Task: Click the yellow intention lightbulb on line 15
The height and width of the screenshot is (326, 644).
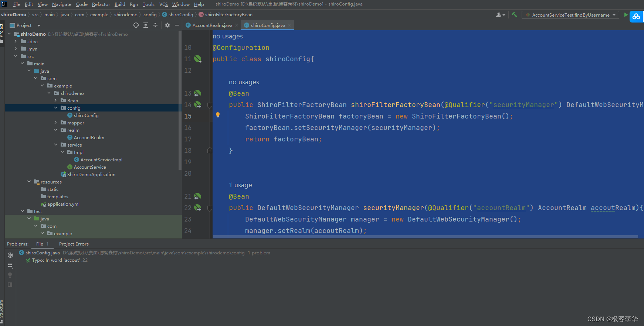Action: pyautogui.click(x=218, y=115)
